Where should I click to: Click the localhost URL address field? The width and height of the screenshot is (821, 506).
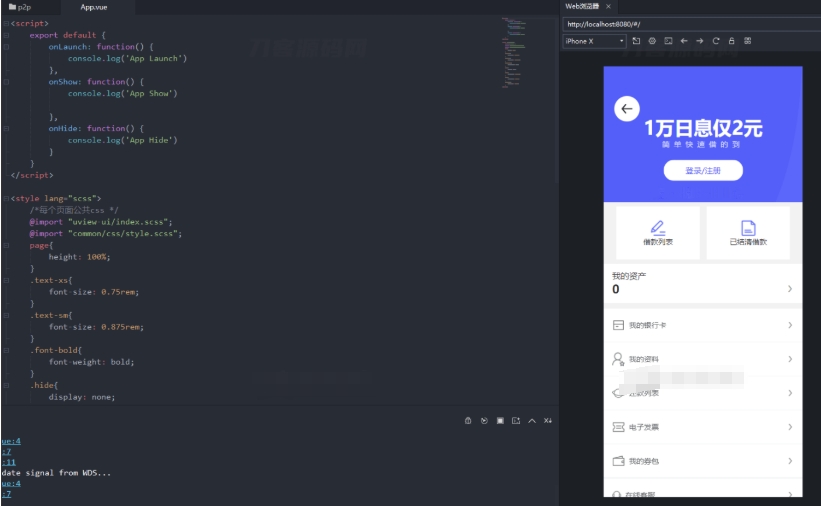click(692, 24)
